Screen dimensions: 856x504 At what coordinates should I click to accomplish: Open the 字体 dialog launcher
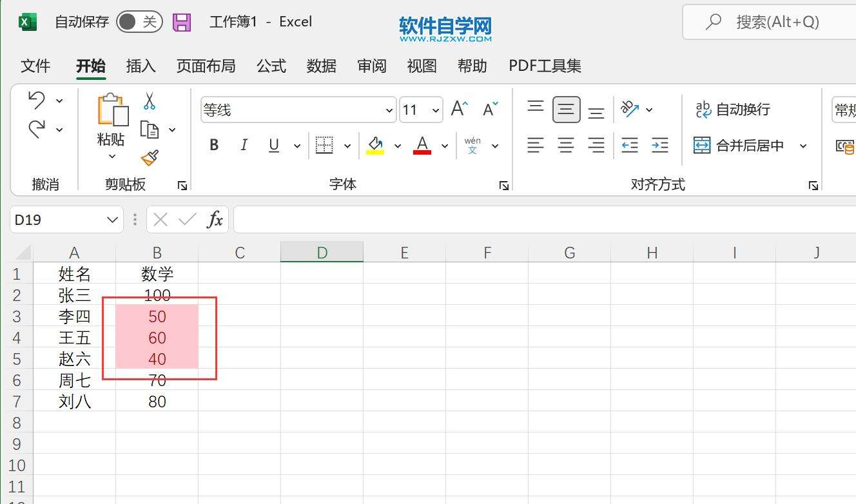503,186
